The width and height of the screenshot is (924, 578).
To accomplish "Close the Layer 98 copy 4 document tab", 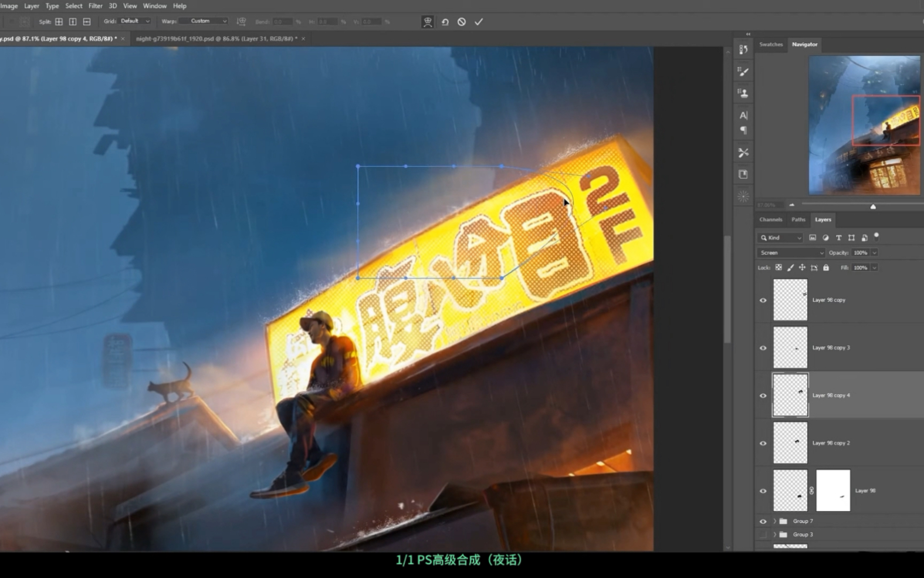I will point(123,39).
